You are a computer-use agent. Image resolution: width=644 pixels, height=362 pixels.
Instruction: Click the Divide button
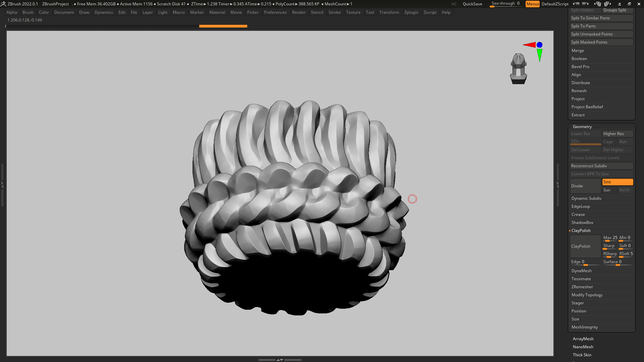(x=585, y=186)
